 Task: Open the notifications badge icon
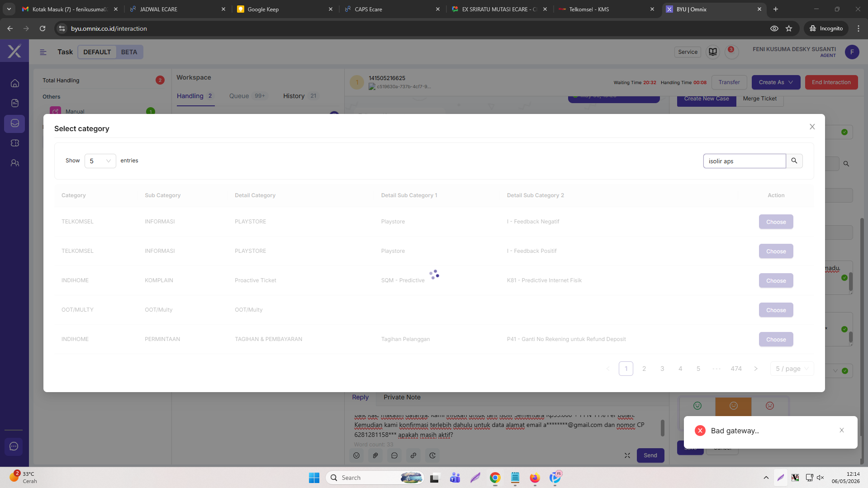731,52
